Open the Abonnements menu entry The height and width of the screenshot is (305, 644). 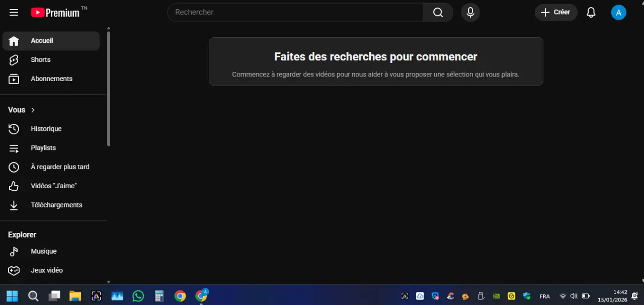click(51, 79)
